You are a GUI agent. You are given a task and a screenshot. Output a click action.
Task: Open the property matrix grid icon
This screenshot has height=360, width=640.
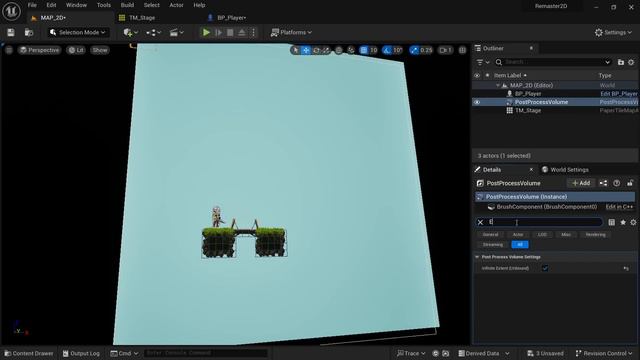(x=611, y=222)
